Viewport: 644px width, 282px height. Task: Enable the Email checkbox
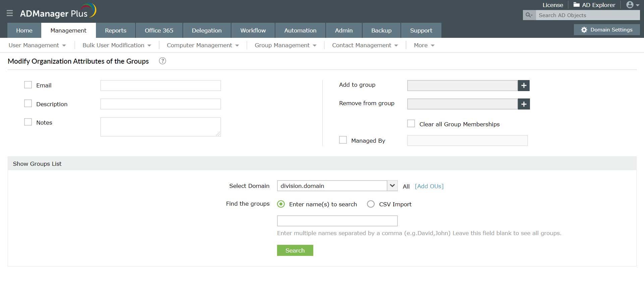coord(28,85)
